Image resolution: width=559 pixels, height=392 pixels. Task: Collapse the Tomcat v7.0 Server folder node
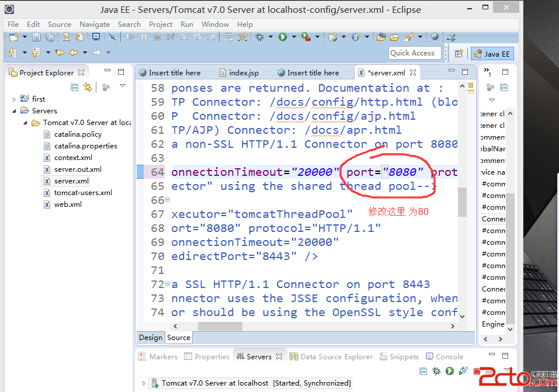pyautogui.click(x=25, y=123)
